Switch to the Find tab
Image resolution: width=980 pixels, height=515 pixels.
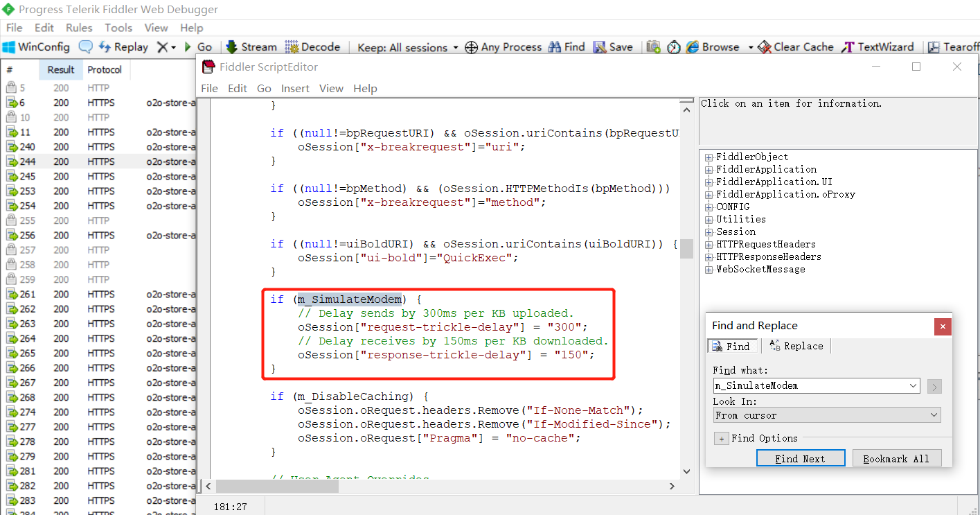(731, 346)
